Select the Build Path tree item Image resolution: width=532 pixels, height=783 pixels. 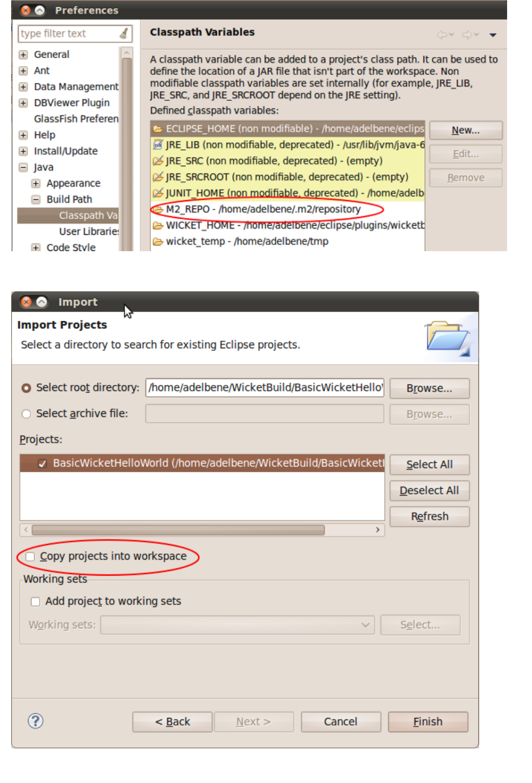[x=70, y=199]
